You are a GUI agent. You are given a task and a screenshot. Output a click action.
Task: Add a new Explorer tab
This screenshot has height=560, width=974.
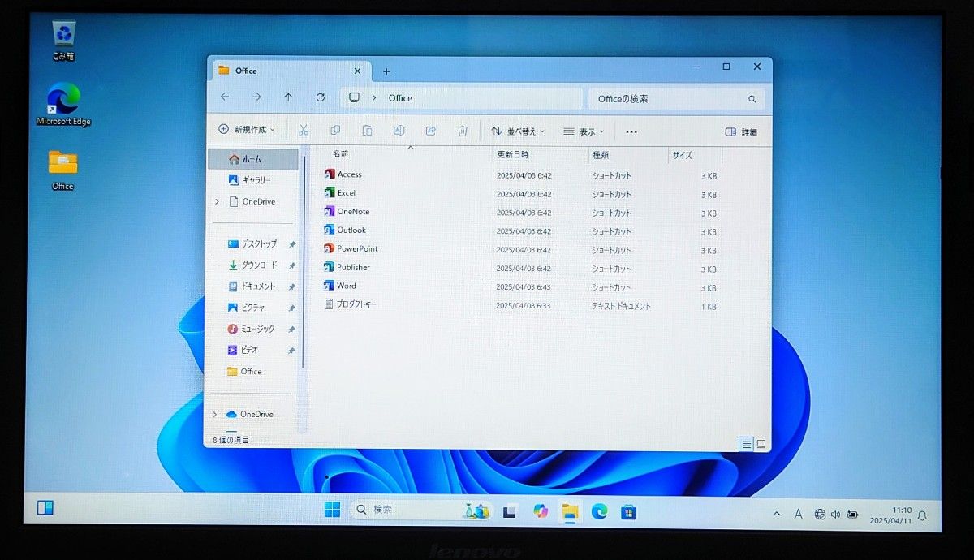pos(386,71)
